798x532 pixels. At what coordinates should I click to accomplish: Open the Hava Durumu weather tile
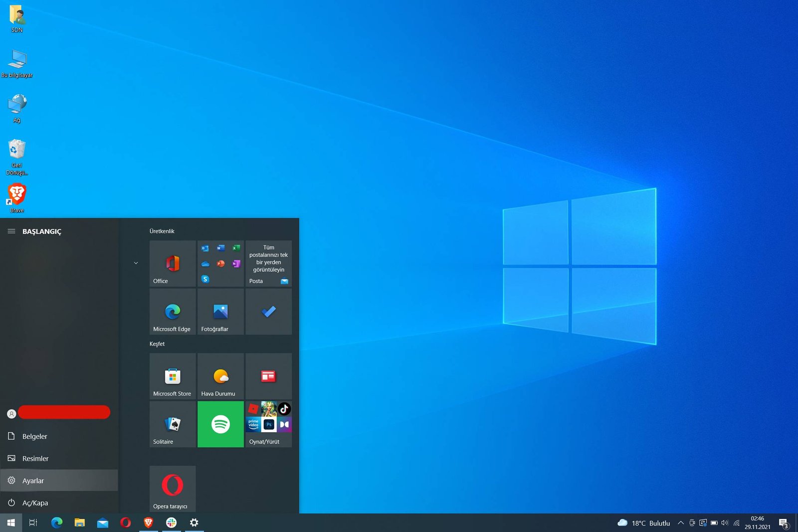[220, 376]
